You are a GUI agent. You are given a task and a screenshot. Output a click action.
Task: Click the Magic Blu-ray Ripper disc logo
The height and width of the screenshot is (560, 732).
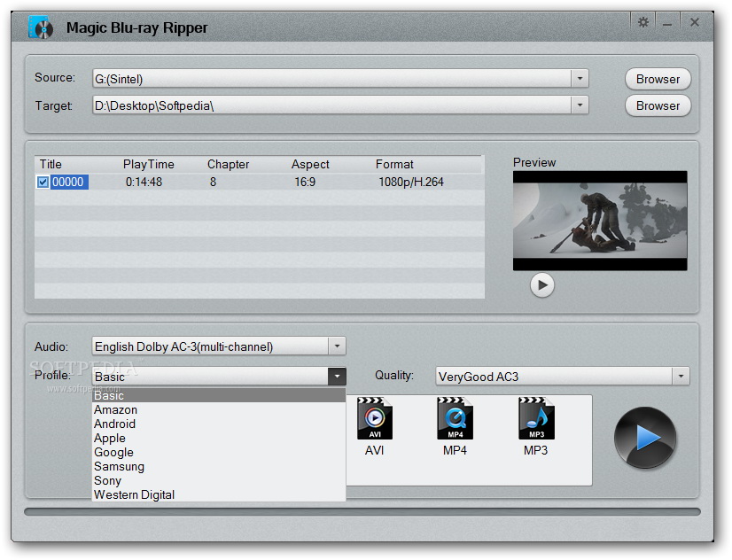pos(41,27)
